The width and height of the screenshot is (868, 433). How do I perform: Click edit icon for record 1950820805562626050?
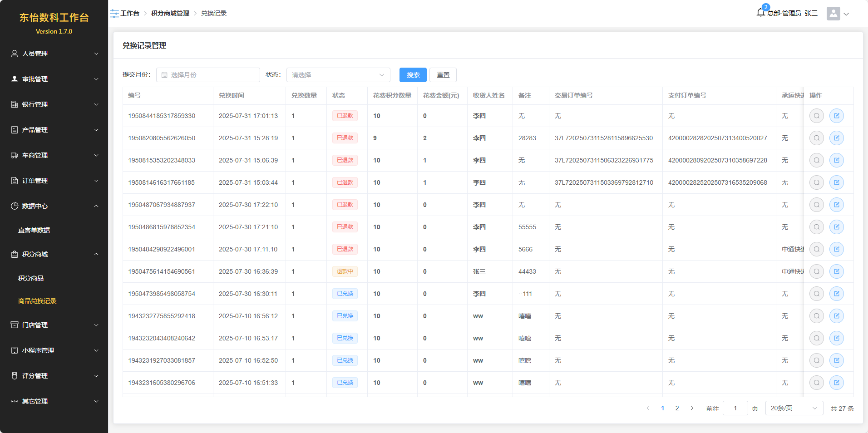click(836, 138)
